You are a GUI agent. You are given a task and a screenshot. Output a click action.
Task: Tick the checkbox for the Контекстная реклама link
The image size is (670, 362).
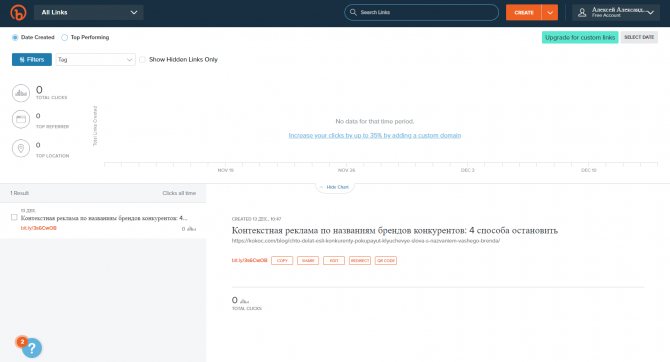point(14,217)
